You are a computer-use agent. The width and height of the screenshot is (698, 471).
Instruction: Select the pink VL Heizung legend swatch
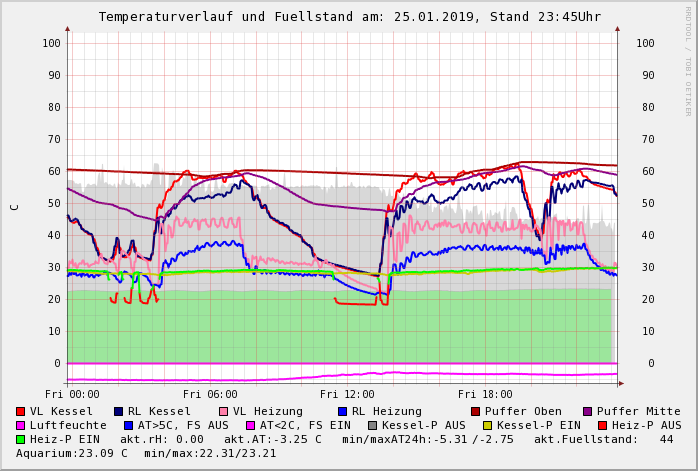point(224,411)
